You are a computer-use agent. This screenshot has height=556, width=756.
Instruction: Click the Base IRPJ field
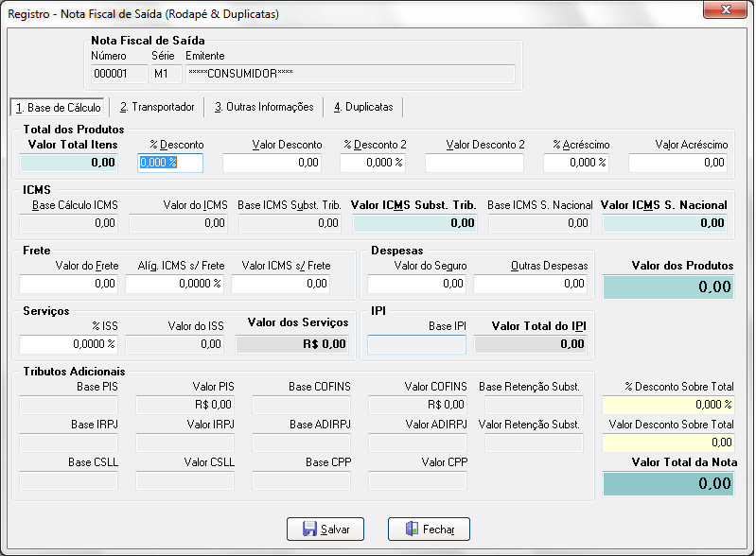(68, 443)
